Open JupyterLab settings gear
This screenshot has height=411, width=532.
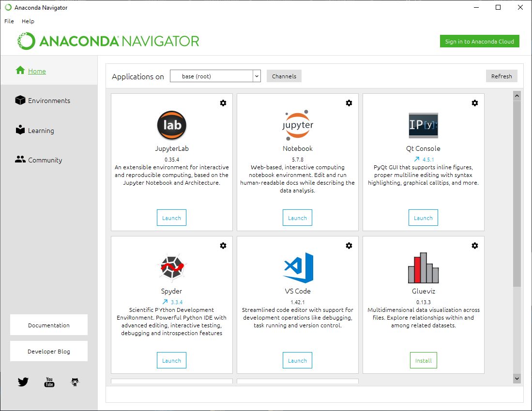click(x=223, y=103)
